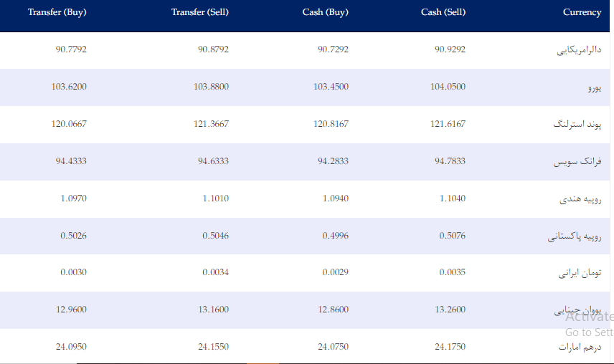Select the Pound Sterling label پوند استرلنگ
This screenshot has height=364, width=614.
(x=577, y=125)
